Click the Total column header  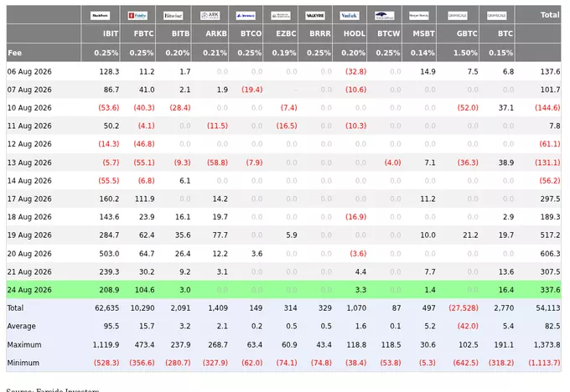[550, 15]
